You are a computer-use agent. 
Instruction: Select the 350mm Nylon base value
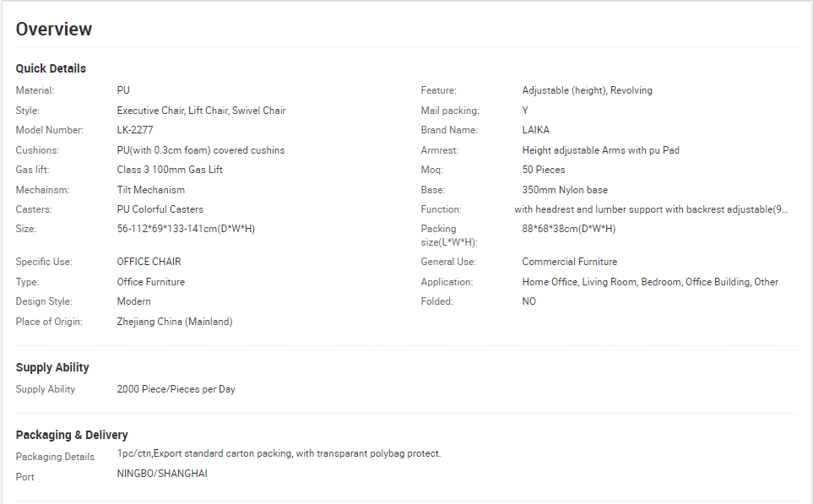[565, 190]
